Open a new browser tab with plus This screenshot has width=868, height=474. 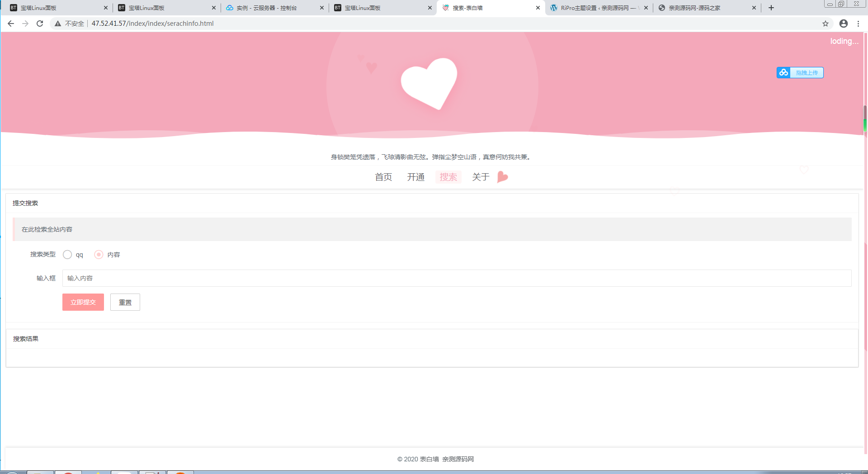pos(771,8)
